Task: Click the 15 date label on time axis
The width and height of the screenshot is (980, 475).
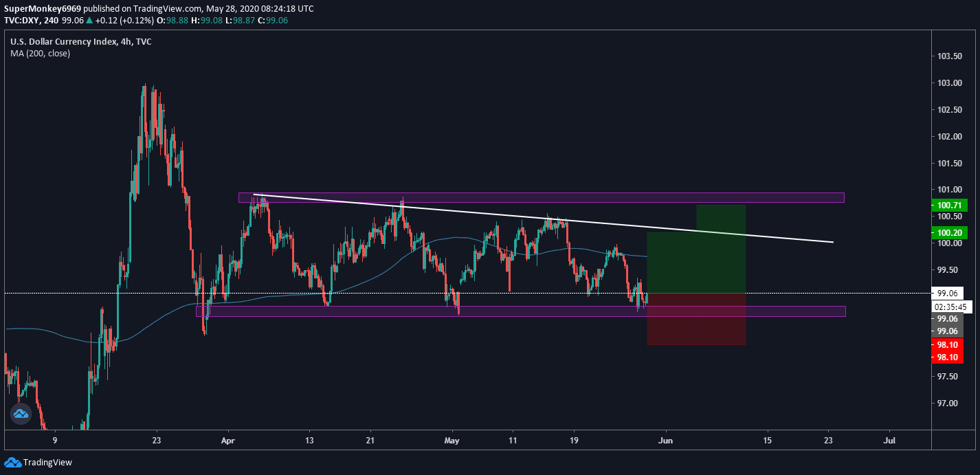Action: (767, 440)
